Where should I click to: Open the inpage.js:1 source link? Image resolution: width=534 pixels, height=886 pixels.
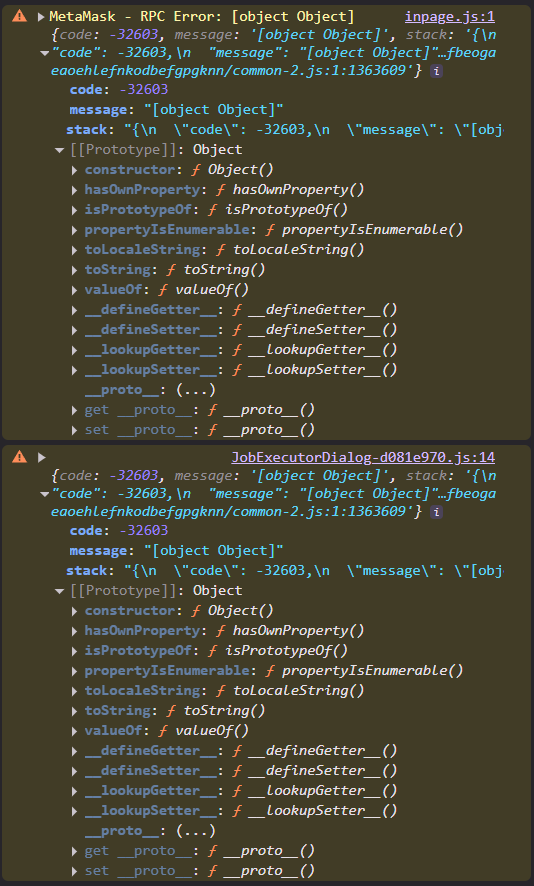coord(450,16)
